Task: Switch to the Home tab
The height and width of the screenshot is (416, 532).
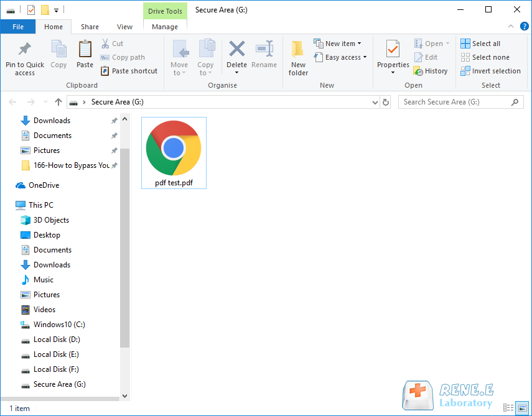Action: pos(54,27)
